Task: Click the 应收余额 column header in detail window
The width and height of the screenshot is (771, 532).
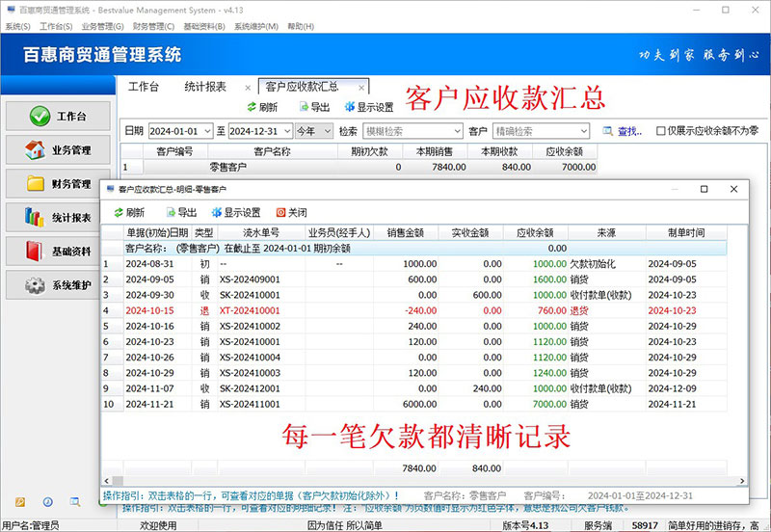Action: click(536, 232)
